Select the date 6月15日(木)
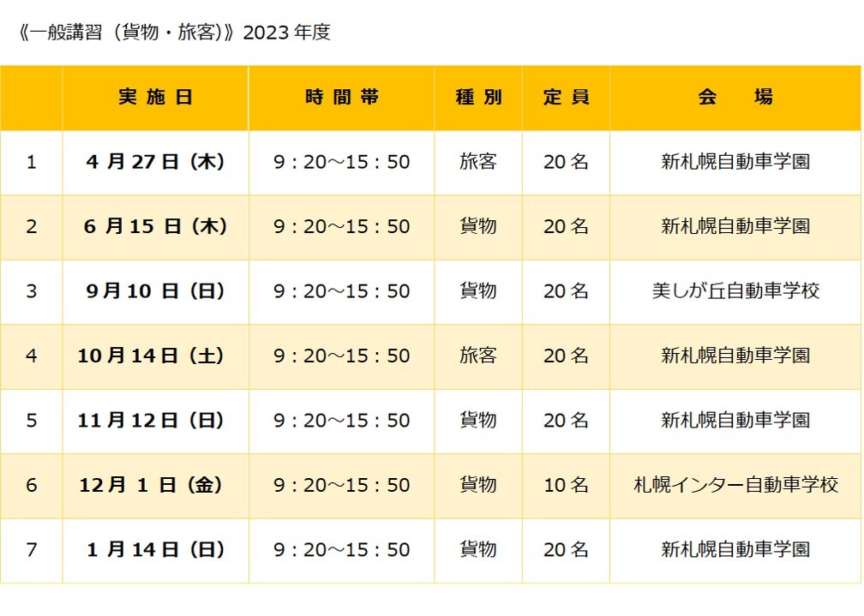Screen dimensions: 864x616 coord(155,226)
